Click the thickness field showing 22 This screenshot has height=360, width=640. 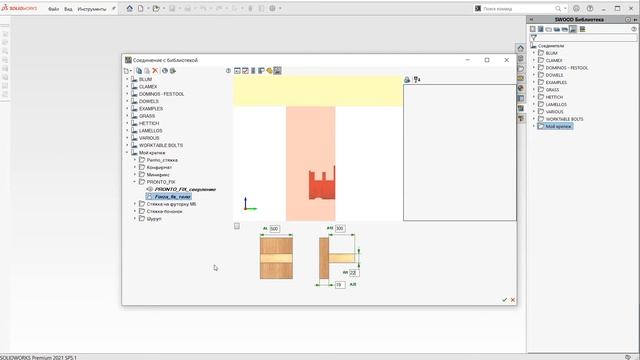coord(353,272)
